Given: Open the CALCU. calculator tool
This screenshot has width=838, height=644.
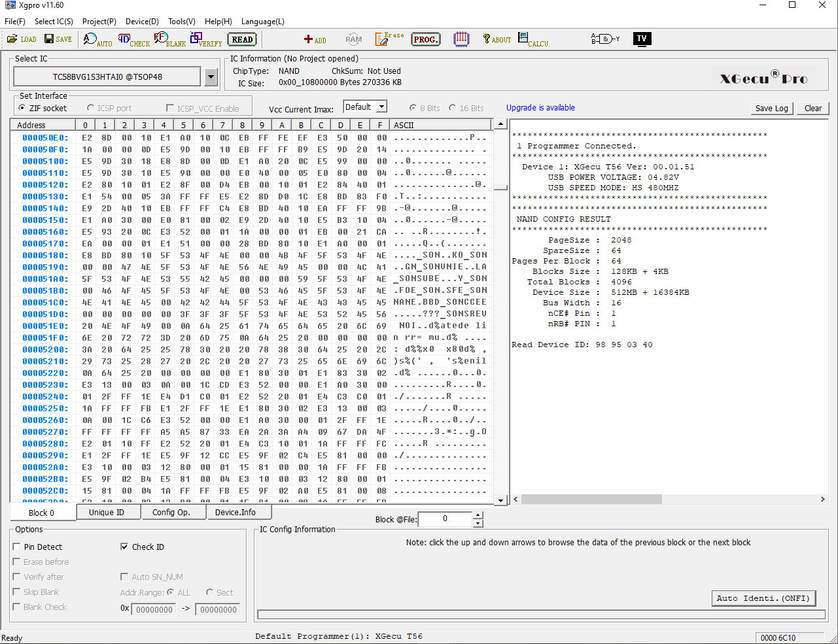Looking at the screenshot, I should click(533, 40).
